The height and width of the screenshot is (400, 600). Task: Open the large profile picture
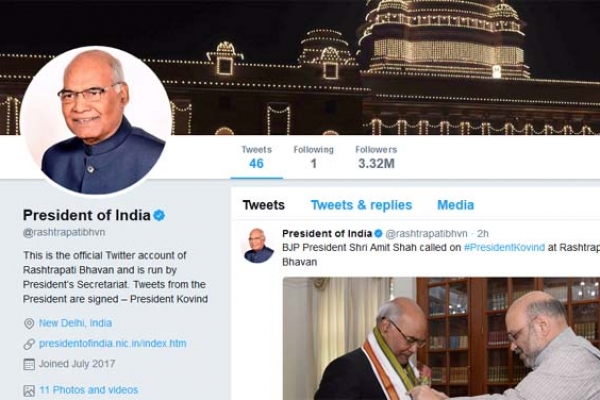[x=96, y=121]
